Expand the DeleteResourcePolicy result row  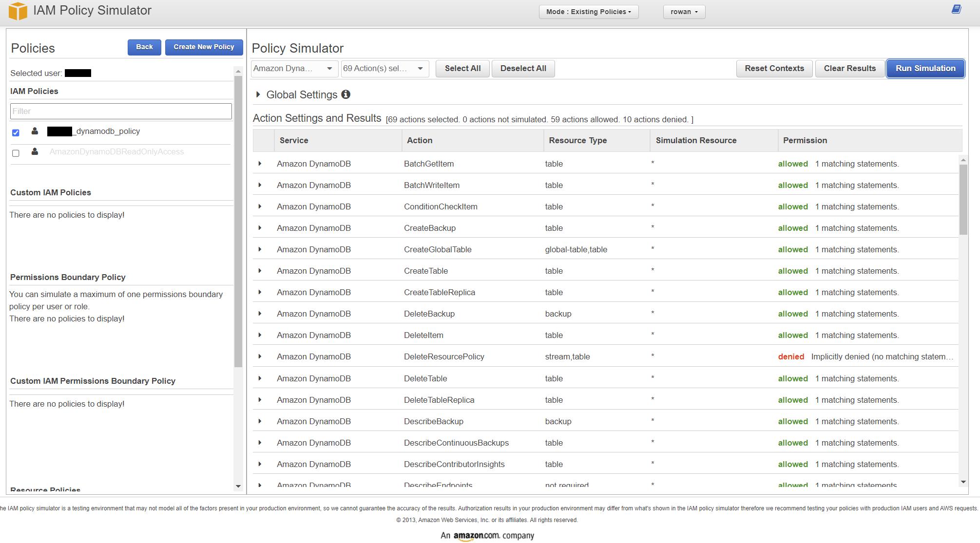click(x=260, y=356)
